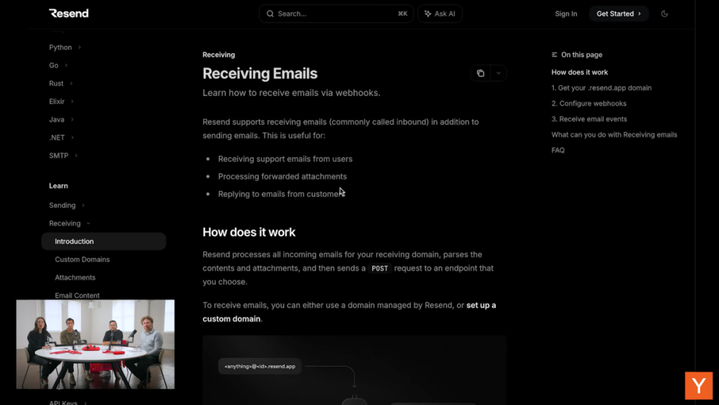Image resolution: width=719 pixels, height=405 pixels.
Task: Click the On this page list icon
Action: (x=554, y=55)
